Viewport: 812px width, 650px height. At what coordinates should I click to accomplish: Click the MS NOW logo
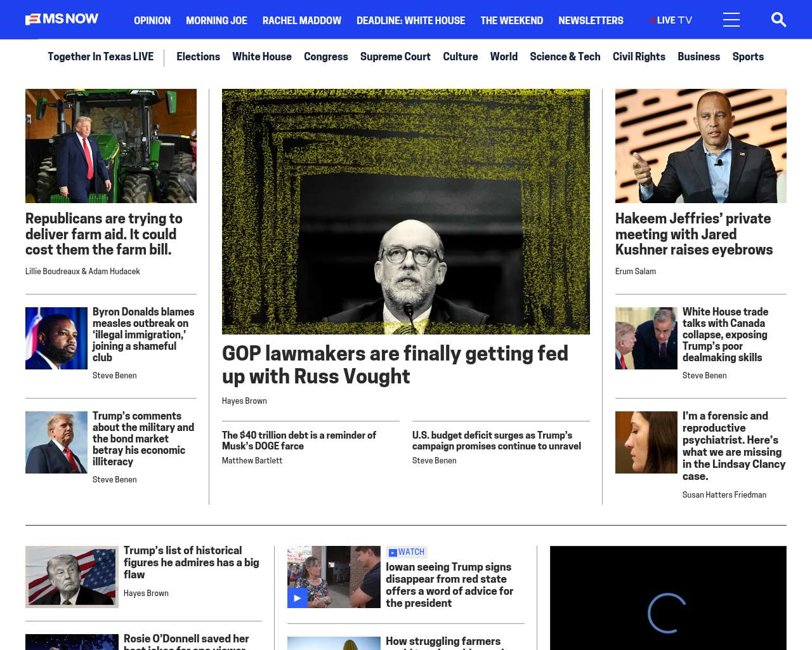click(x=62, y=19)
